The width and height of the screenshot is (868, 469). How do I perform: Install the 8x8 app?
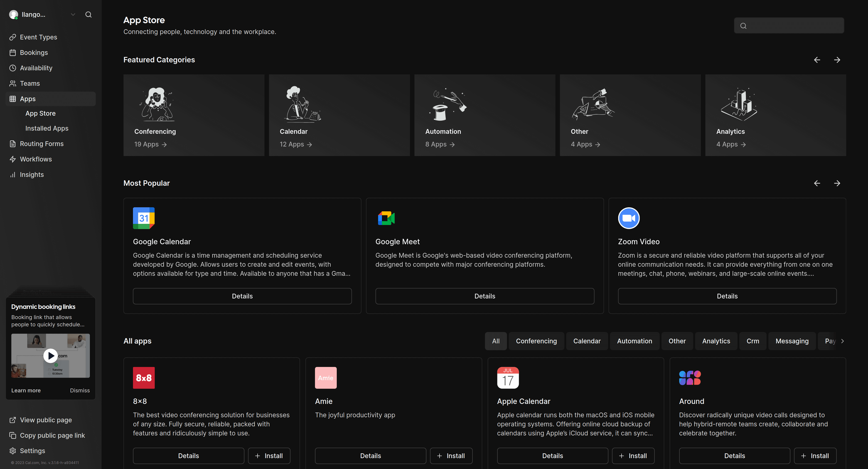[269, 456]
